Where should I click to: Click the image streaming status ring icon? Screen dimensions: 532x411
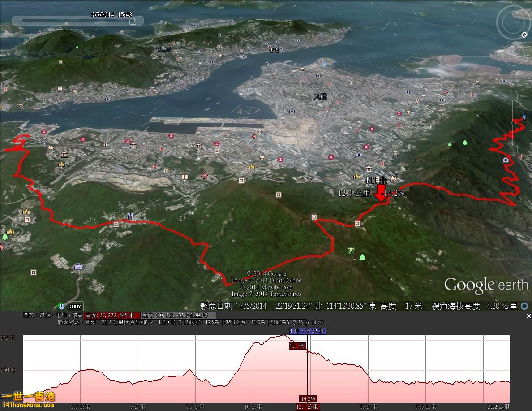coord(524,306)
